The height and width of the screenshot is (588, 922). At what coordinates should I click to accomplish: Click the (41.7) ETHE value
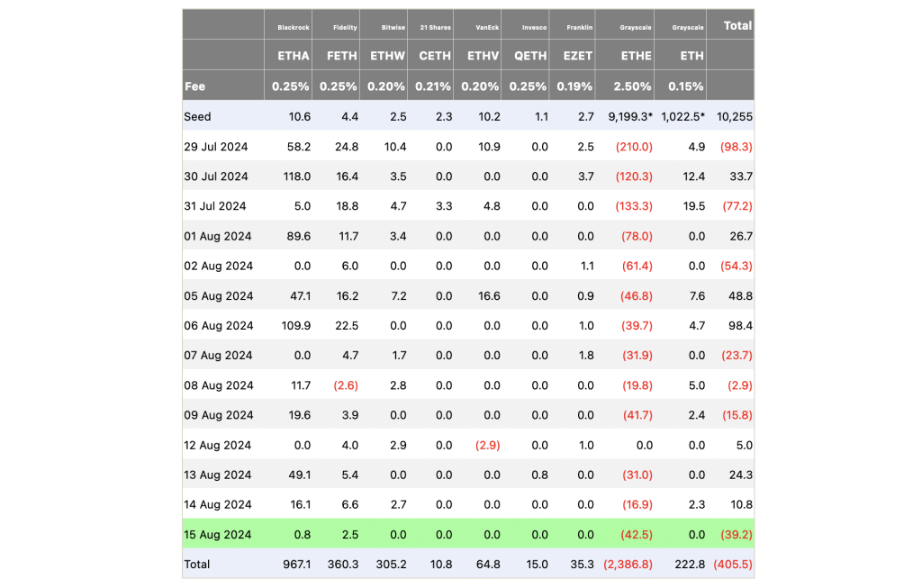click(637, 415)
